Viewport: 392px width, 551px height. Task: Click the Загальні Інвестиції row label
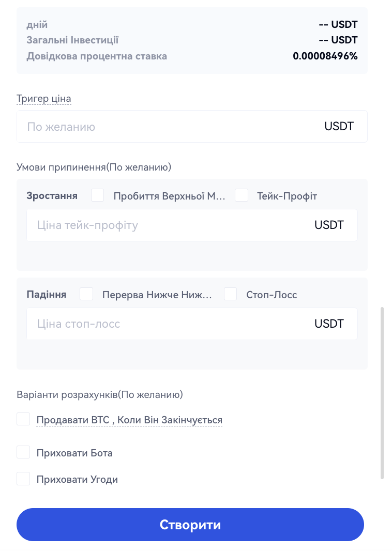(x=73, y=40)
